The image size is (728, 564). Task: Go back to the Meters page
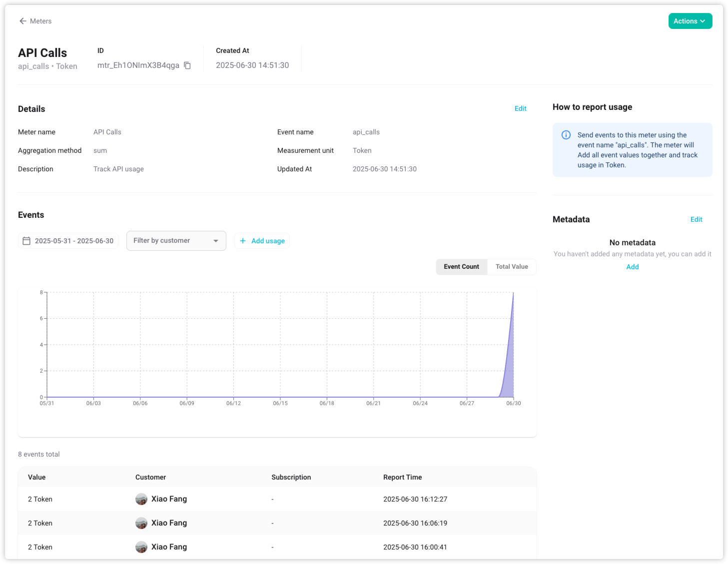(x=40, y=21)
